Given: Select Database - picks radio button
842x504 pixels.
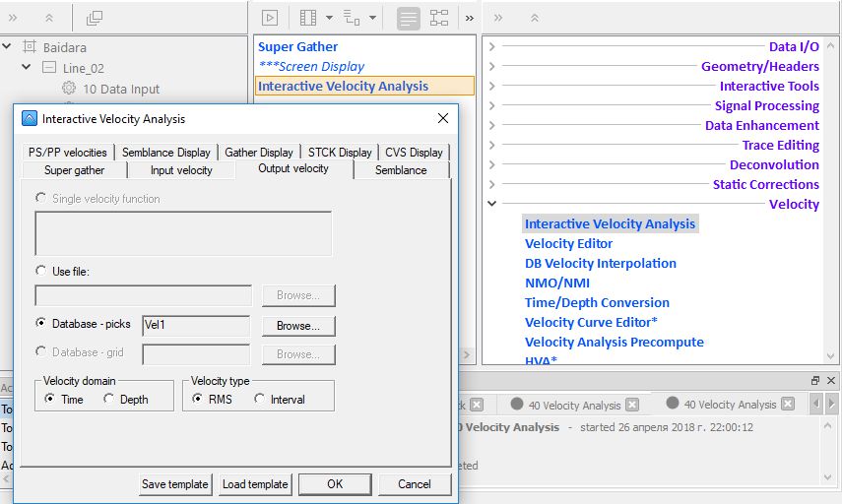Looking at the screenshot, I should (40, 323).
